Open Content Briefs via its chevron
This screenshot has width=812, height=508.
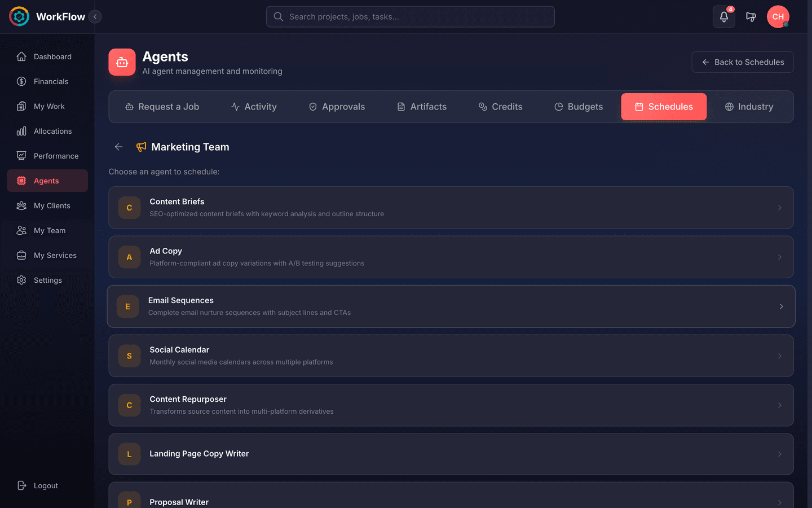pyautogui.click(x=780, y=208)
